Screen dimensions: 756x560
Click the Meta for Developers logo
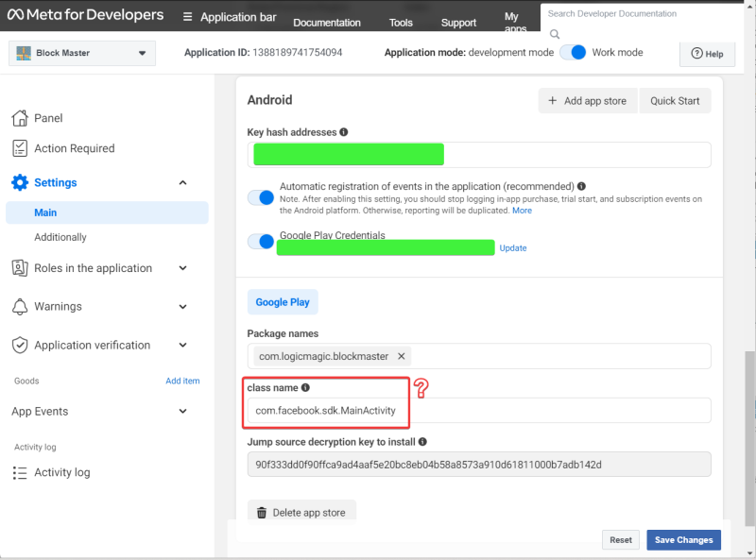click(85, 15)
